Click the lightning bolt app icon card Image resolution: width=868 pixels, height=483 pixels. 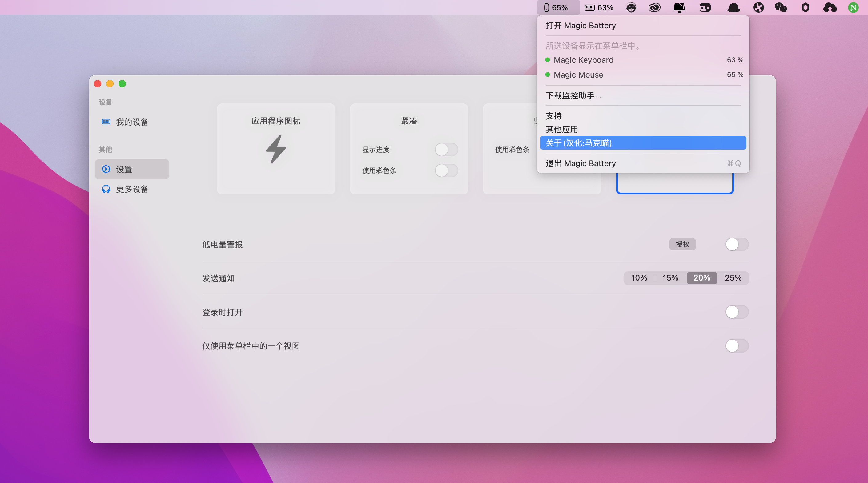(x=275, y=149)
